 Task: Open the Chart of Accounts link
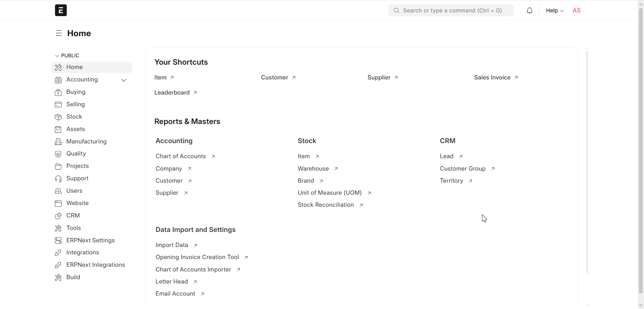point(181,156)
